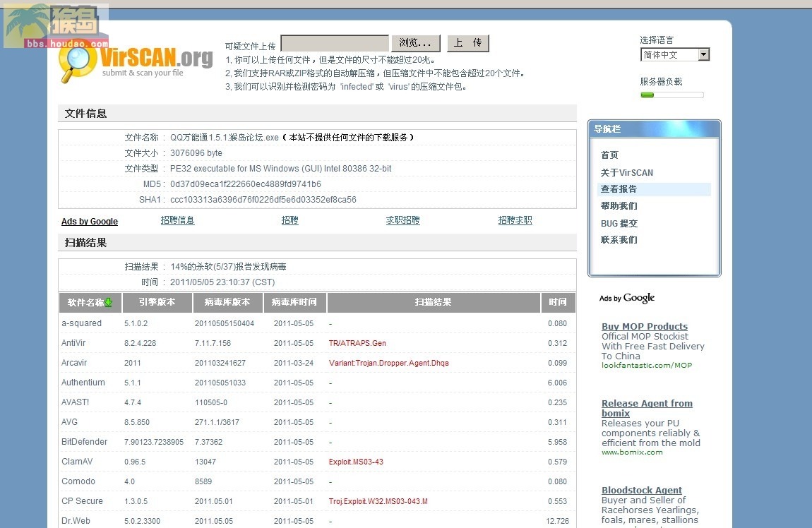Click BitDefender engine version 7.90123.7238905
Viewport: 812px width, 528px height.
pos(154,442)
